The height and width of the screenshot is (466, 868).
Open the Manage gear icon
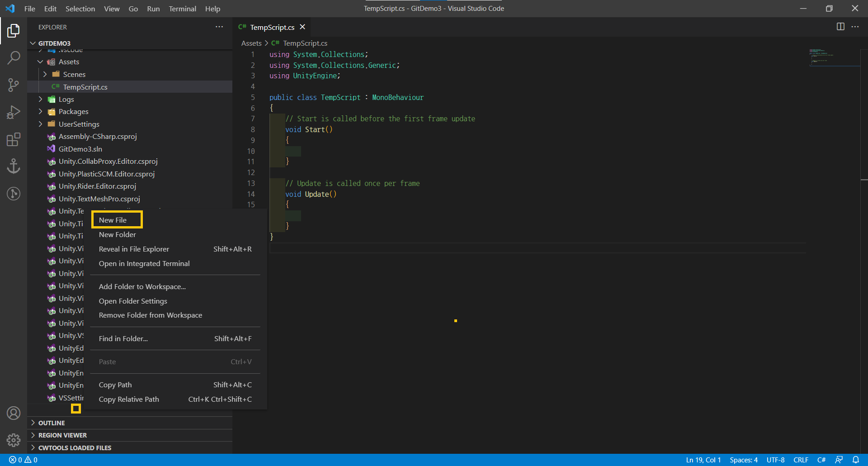coord(14,440)
